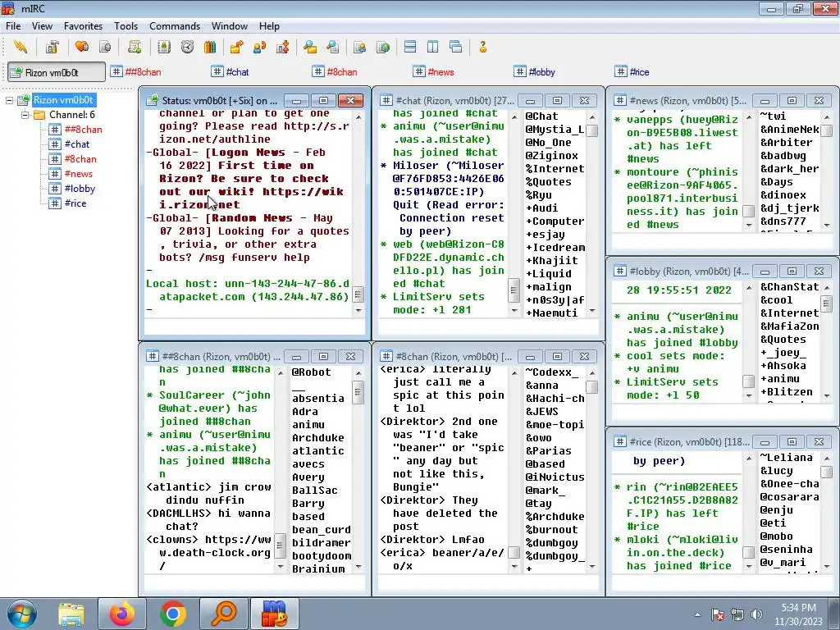Select #rice in the treebar

75,203
